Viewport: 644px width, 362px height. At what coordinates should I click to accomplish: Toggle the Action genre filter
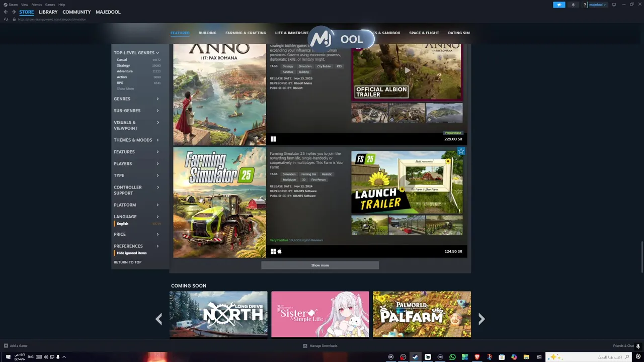(138, 77)
